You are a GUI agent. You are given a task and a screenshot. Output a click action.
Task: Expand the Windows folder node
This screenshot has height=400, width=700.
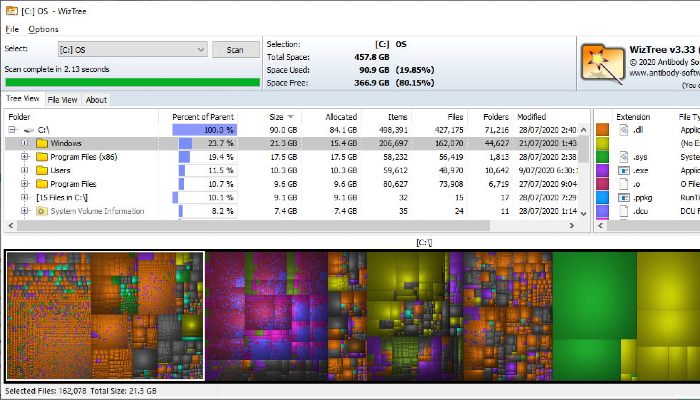[x=25, y=143]
